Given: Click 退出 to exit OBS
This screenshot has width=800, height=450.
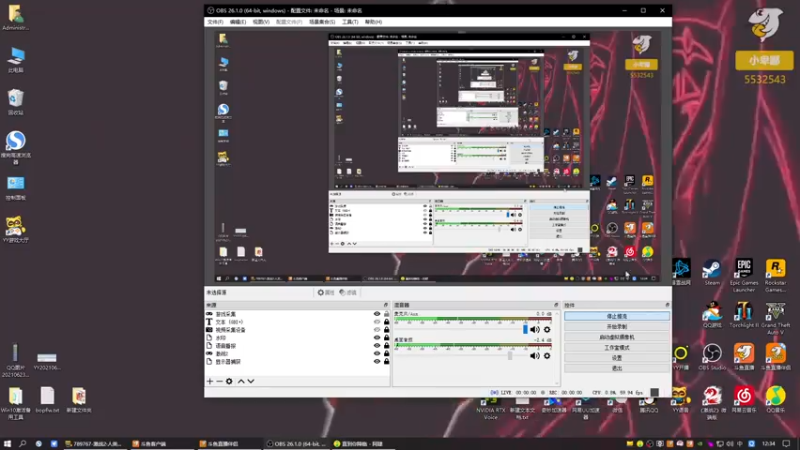Looking at the screenshot, I should click(617, 368).
